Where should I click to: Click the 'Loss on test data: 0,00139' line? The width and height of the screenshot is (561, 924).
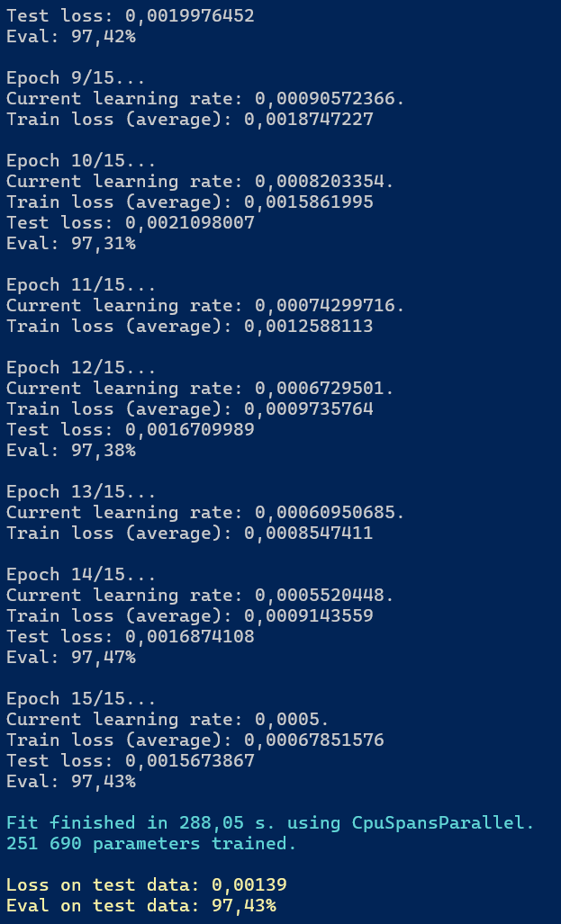tap(147, 885)
